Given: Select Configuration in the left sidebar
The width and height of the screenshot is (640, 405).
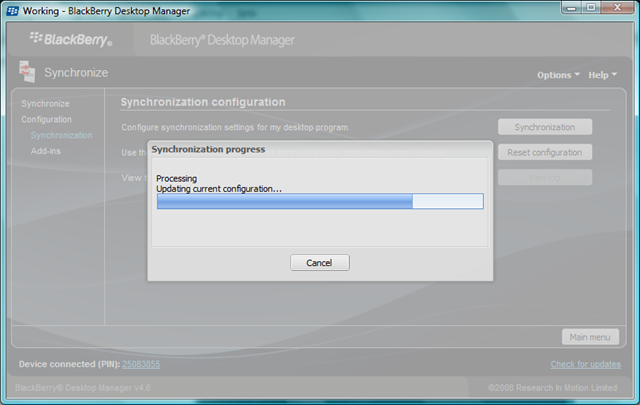Looking at the screenshot, I should pyautogui.click(x=47, y=120).
